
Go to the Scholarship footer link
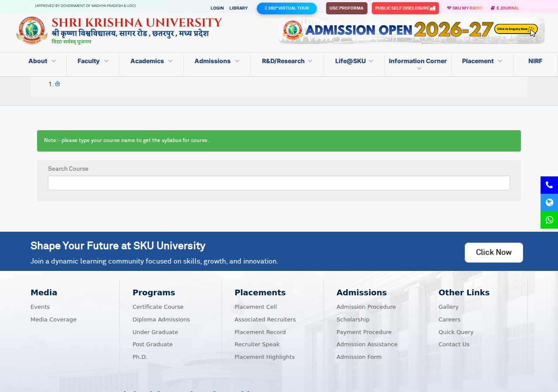click(353, 320)
